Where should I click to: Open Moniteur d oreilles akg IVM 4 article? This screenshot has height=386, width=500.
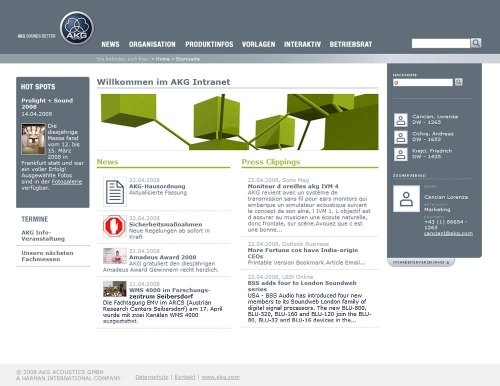point(293,186)
